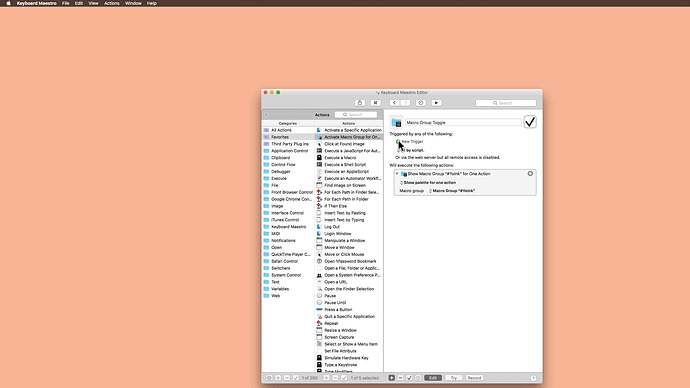Screen dimensions: 690x388
Task: Toggle macro enable checkmark beside '1 of 5 selected'
Action: tap(344, 378)
